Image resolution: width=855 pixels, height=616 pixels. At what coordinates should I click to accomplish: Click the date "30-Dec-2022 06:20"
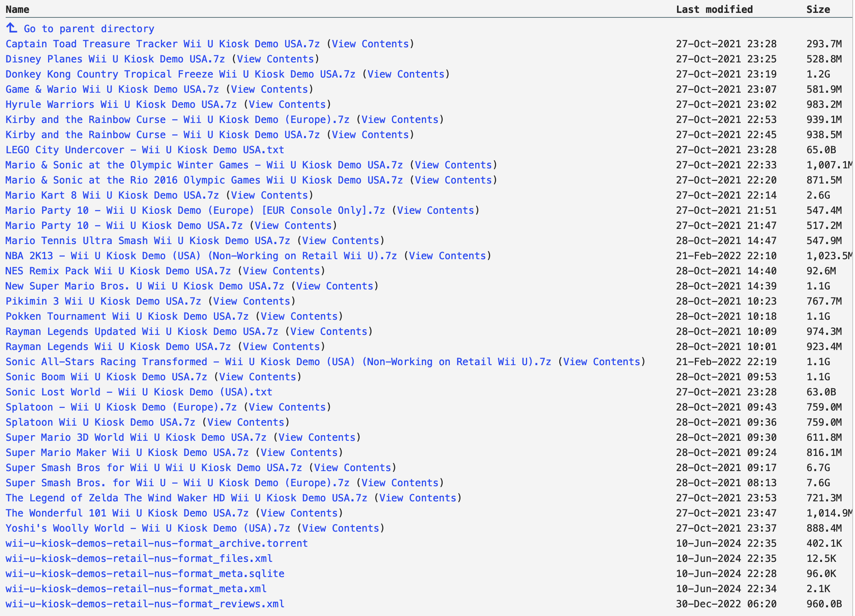click(727, 604)
